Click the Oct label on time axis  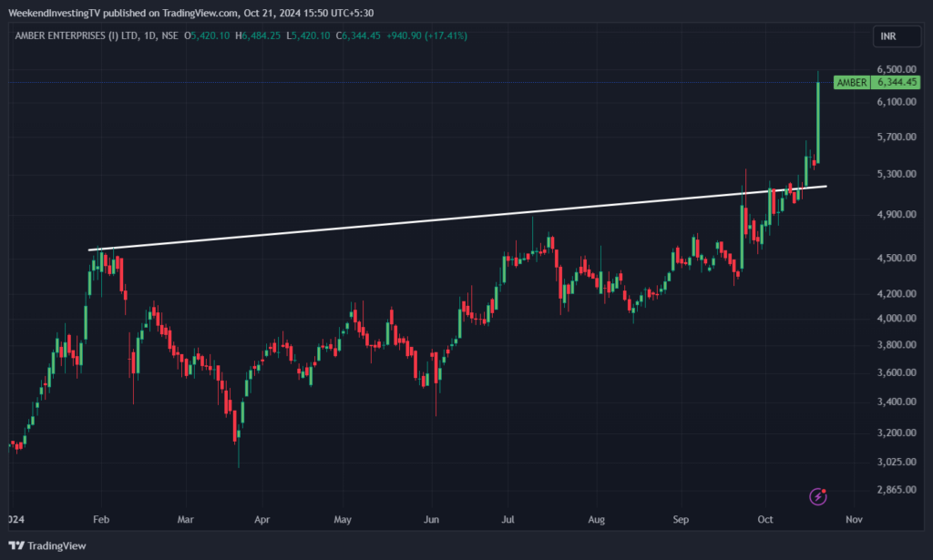pyautogui.click(x=765, y=520)
